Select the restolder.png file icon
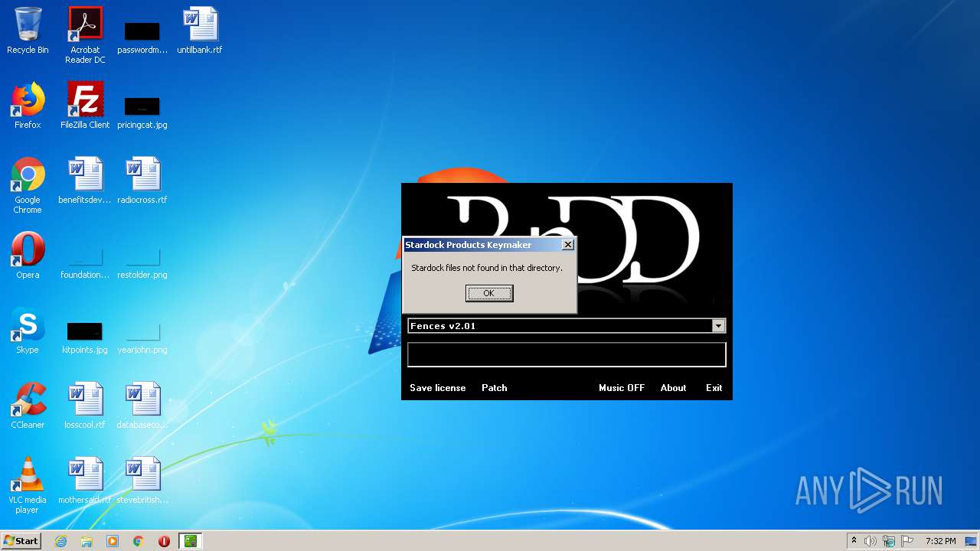Screen dimensions: 980x551 142,263
